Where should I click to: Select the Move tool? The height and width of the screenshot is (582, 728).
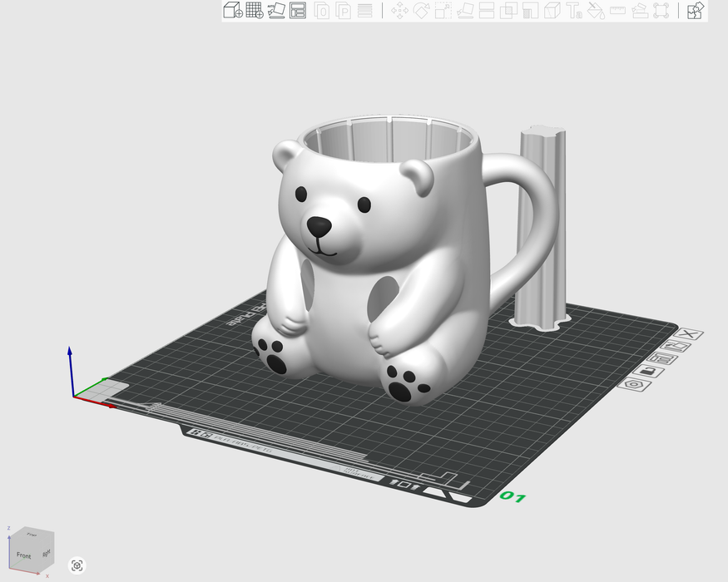pyautogui.click(x=399, y=11)
